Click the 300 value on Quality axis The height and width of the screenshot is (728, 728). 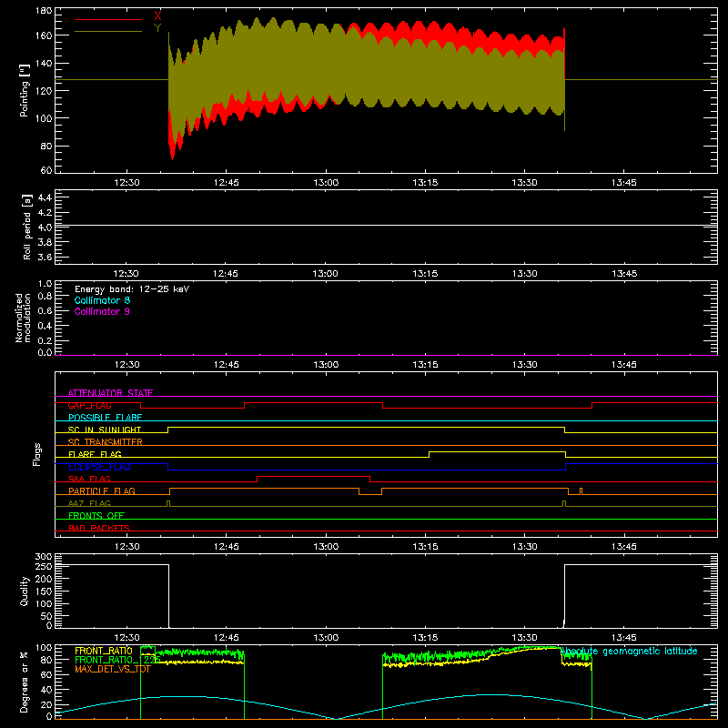[x=44, y=556]
